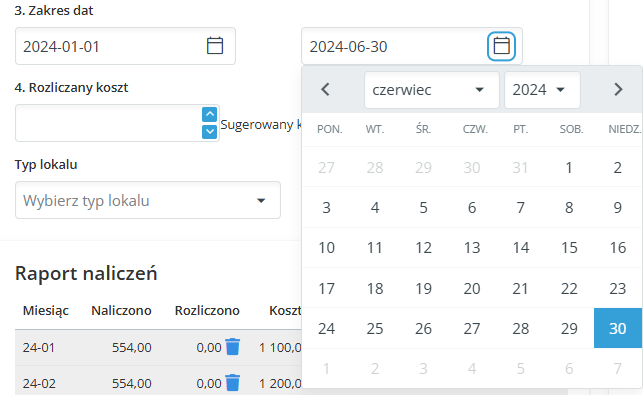Pick day 15 in the calendar
Image resolution: width=643 pixels, height=395 pixels.
tap(569, 248)
